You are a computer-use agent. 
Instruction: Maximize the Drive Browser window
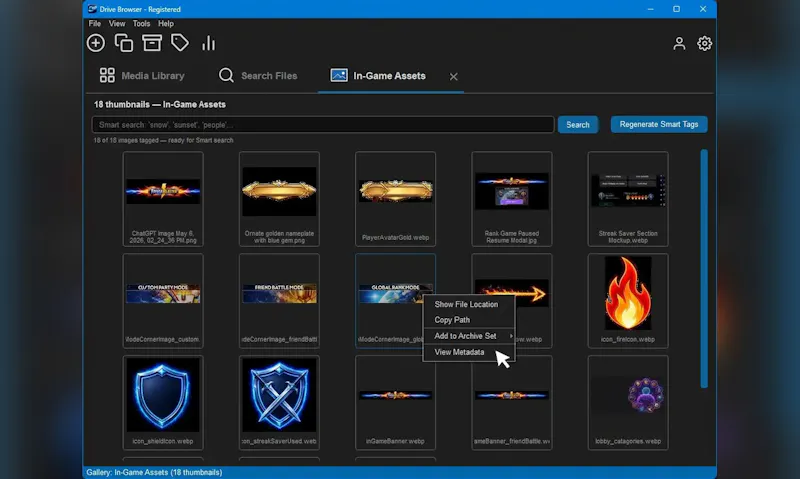677,9
